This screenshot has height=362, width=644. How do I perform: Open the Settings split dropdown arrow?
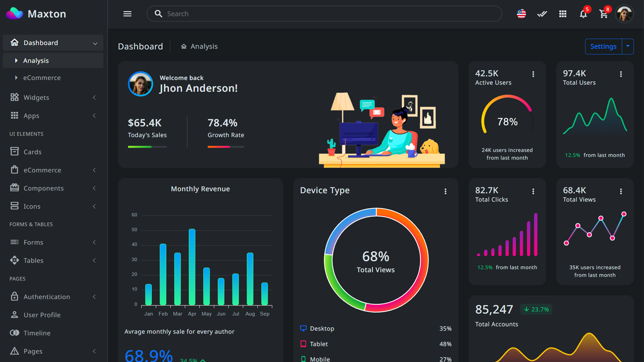click(627, 46)
